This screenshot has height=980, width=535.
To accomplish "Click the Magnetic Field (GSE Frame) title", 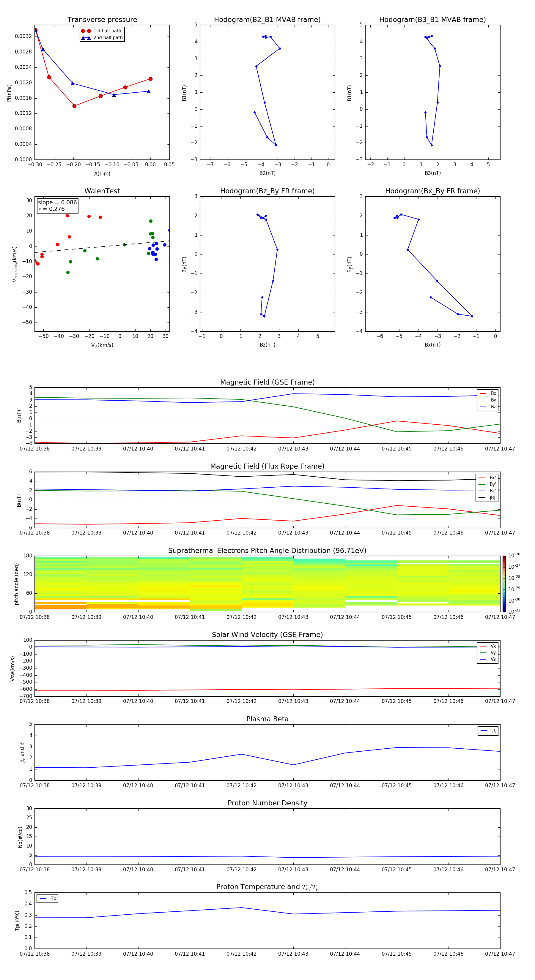I will [267, 382].
